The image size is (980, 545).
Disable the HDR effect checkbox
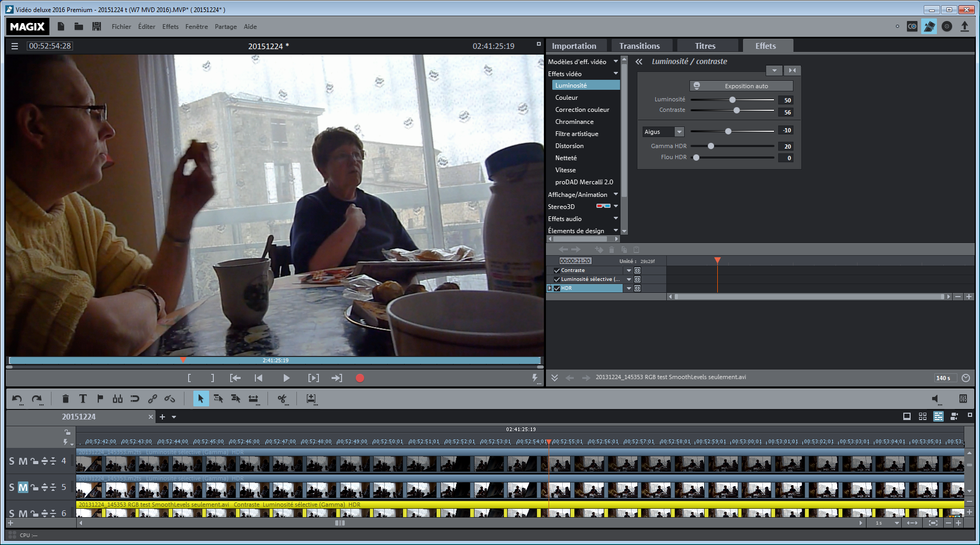(557, 288)
